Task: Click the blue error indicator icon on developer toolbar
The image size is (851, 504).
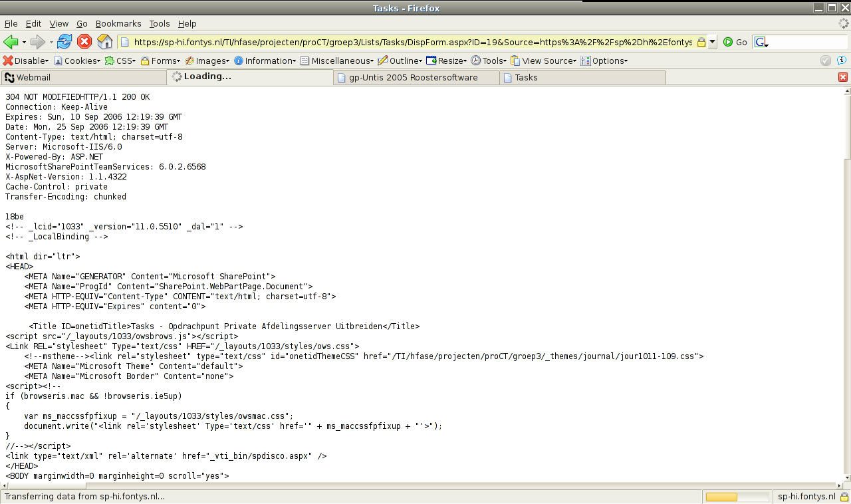Action: pos(842,61)
